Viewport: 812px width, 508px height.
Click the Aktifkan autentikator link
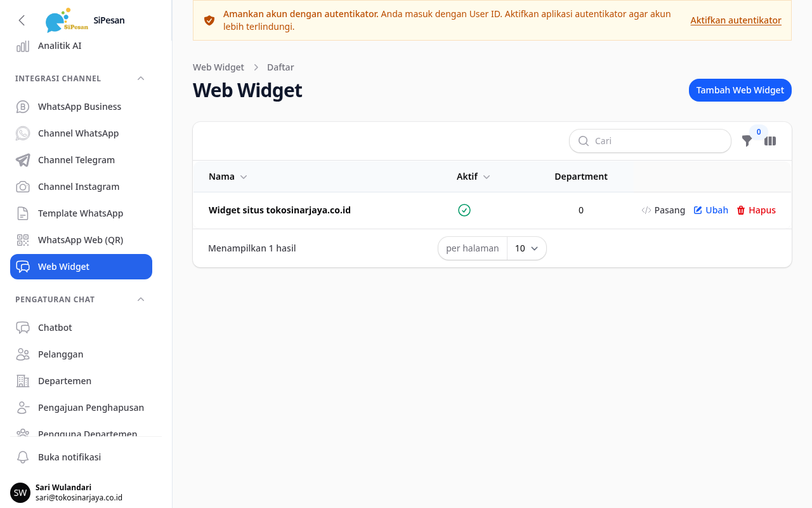pos(736,20)
